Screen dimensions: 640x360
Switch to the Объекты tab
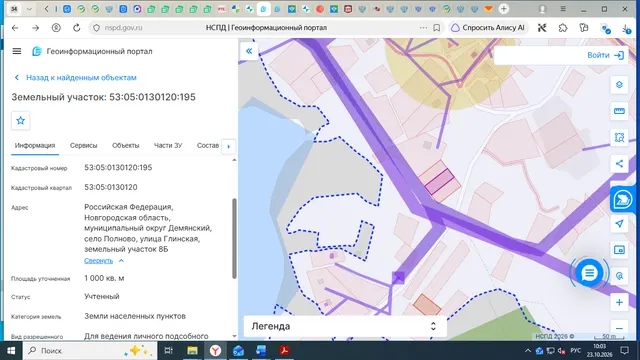pyautogui.click(x=125, y=145)
